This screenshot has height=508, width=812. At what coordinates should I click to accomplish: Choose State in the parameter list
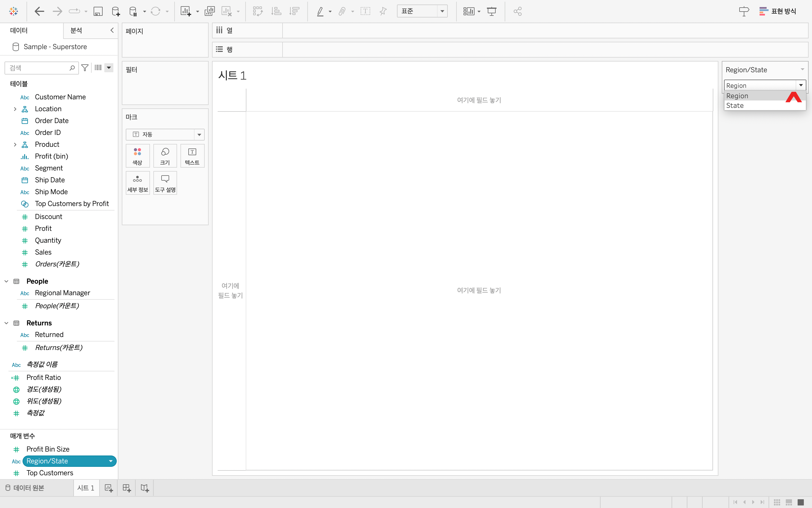tap(765, 106)
